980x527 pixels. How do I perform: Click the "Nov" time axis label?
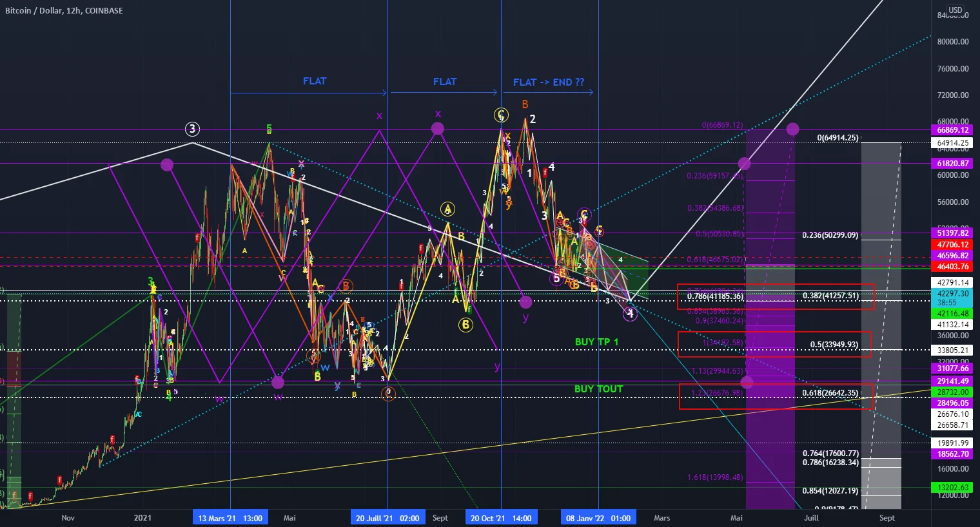(68, 518)
